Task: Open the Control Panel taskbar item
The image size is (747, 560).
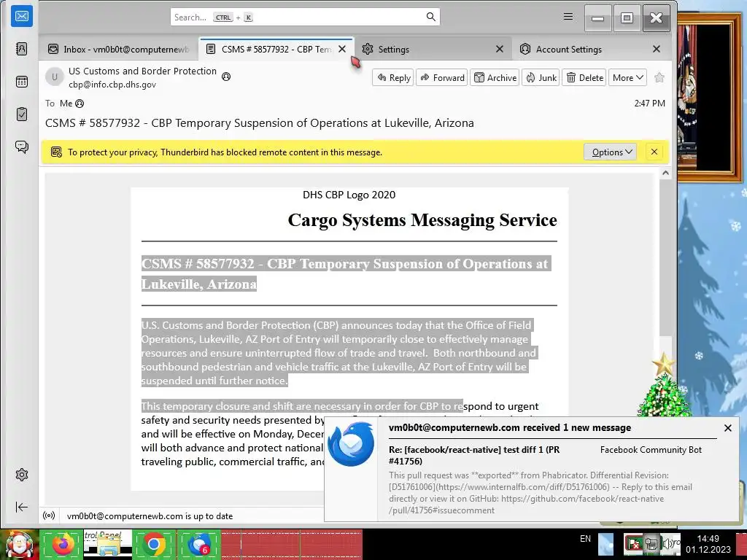Action: coord(108,544)
